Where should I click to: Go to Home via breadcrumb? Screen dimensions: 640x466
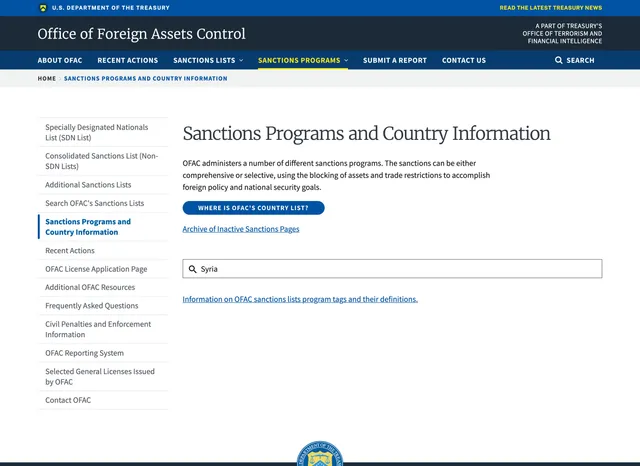coord(46,78)
